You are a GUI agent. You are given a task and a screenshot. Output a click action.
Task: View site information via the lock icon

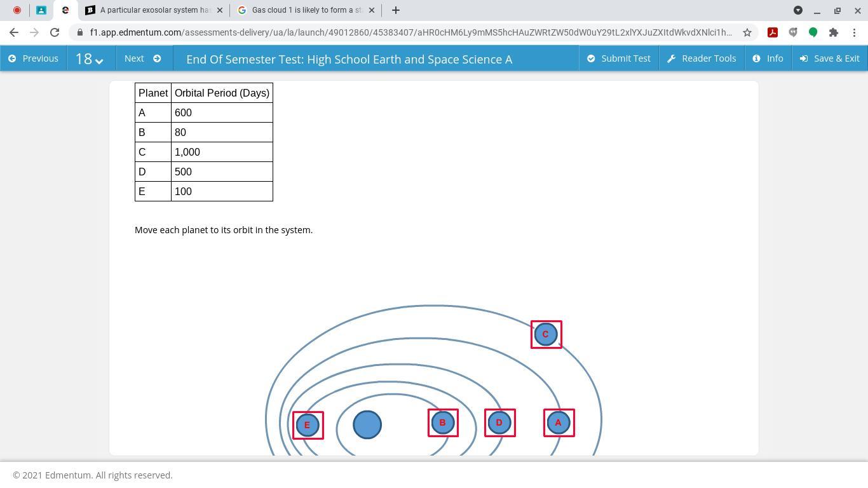point(80,32)
